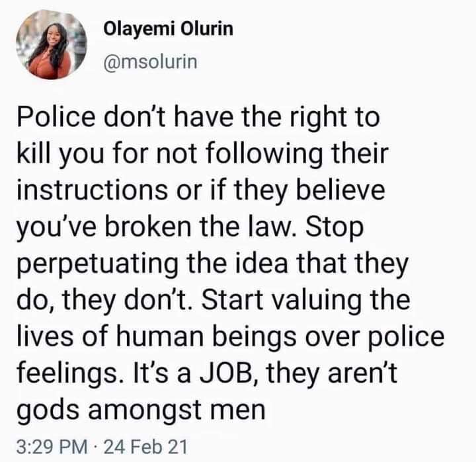Viewport: 476px width, 462px height.
Task: Open the @msolurin handle link
Action: click(x=151, y=62)
